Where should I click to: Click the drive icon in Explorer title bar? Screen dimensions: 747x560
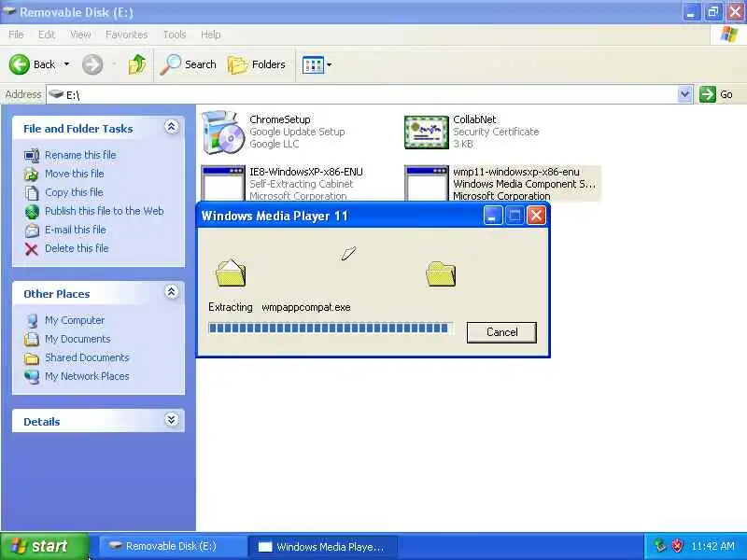(x=8, y=11)
